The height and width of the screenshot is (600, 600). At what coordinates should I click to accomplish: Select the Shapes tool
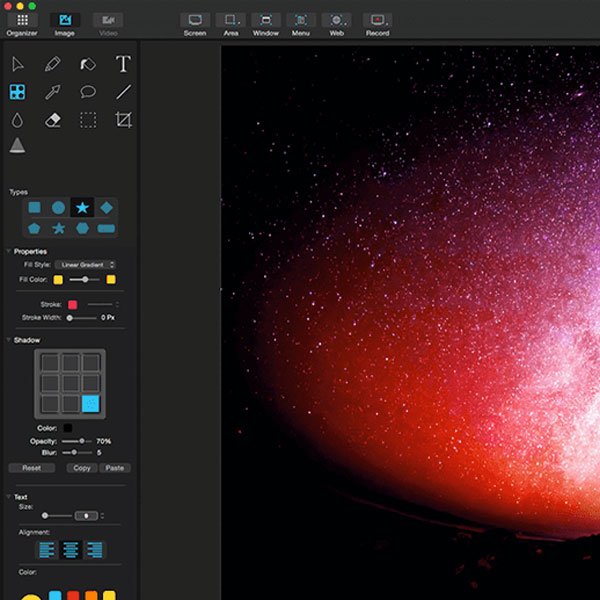(x=17, y=92)
